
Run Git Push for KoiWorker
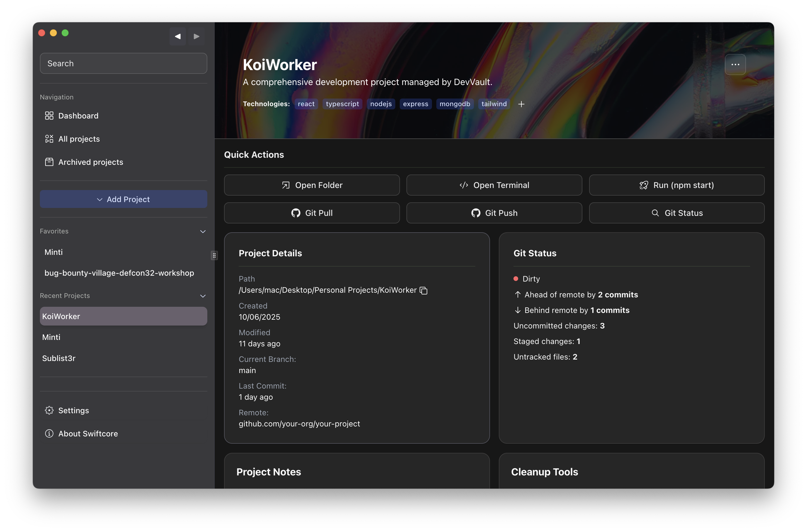click(494, 213)
